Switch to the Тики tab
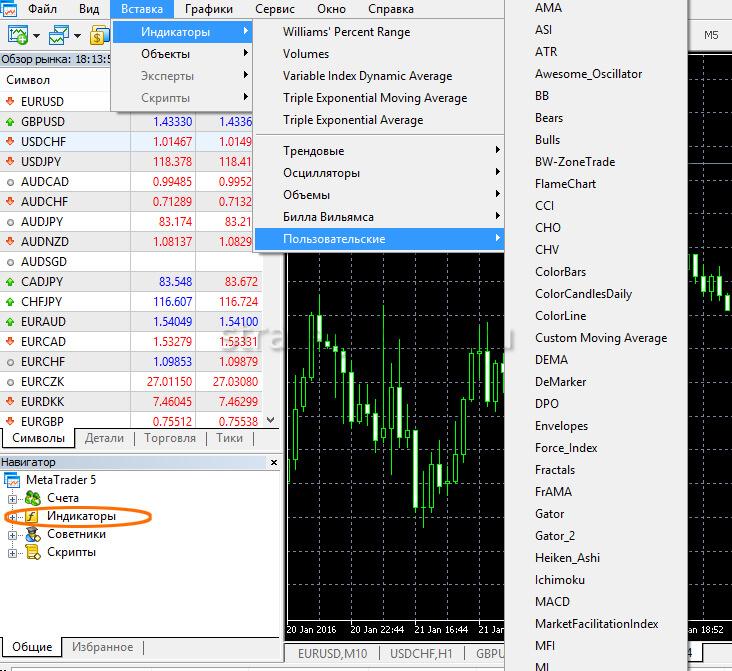Screen dimensions: 732x671 [x=229, y=438]
